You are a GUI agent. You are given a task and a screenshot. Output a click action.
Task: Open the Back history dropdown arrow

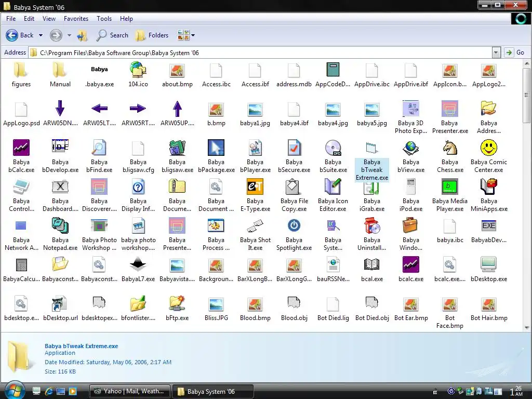[x=41, y=35]
